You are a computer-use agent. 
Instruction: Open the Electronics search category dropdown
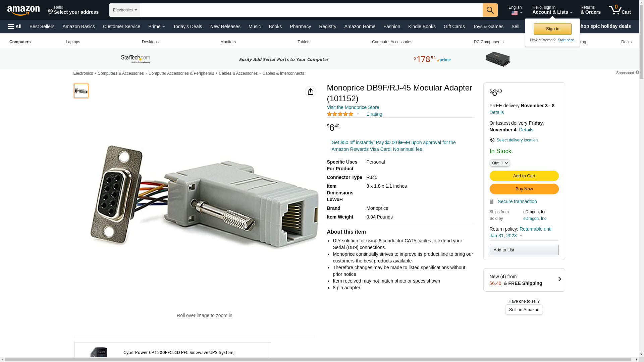(x=125, y=10)
